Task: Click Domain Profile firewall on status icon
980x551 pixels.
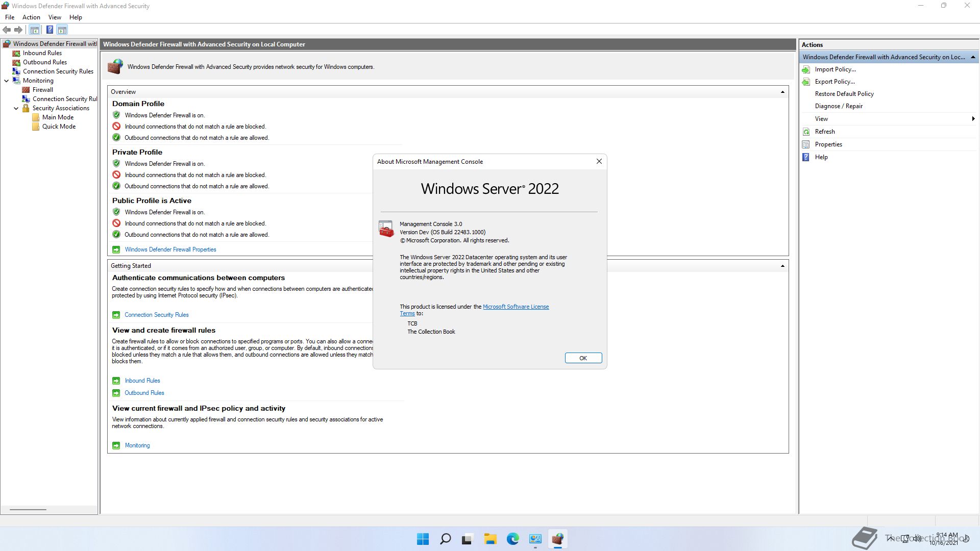Action: point(116,115)
